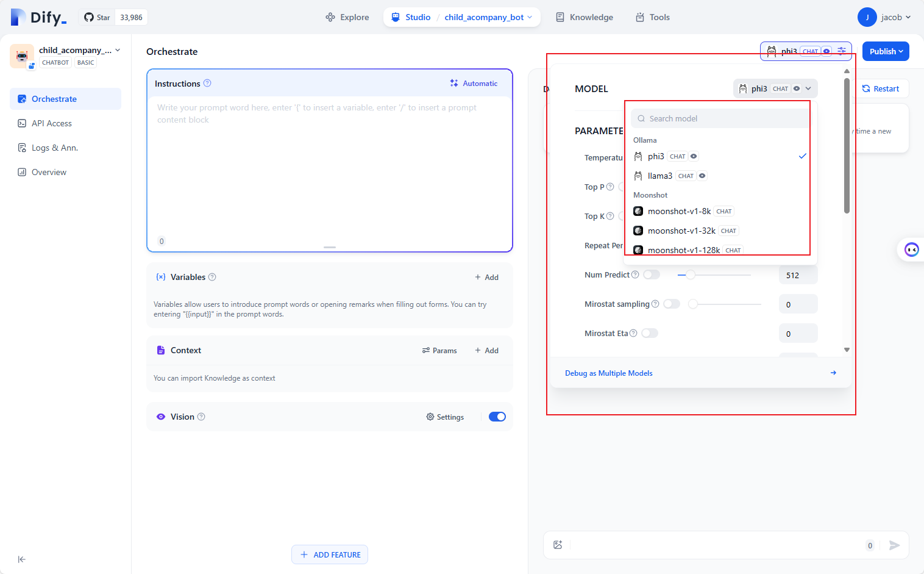
Task: Enable the Num Predict toggle
Action: pos(652,274)
